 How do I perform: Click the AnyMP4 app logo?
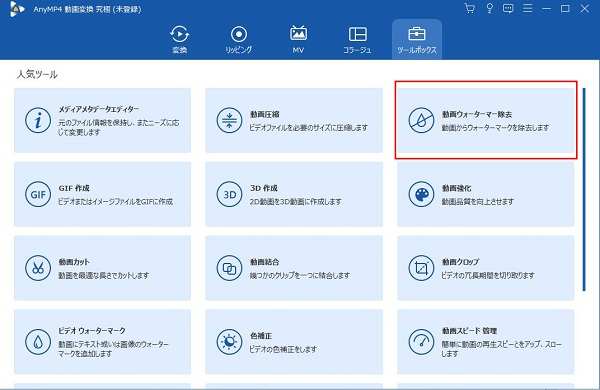click(x=16, y=9)
